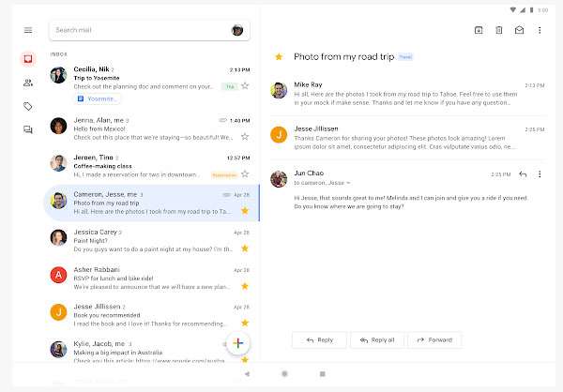This screenshot has height=392, width=563.
Task: Click Jessica Carey's avatar in inbox
Action: coord(58,237)
